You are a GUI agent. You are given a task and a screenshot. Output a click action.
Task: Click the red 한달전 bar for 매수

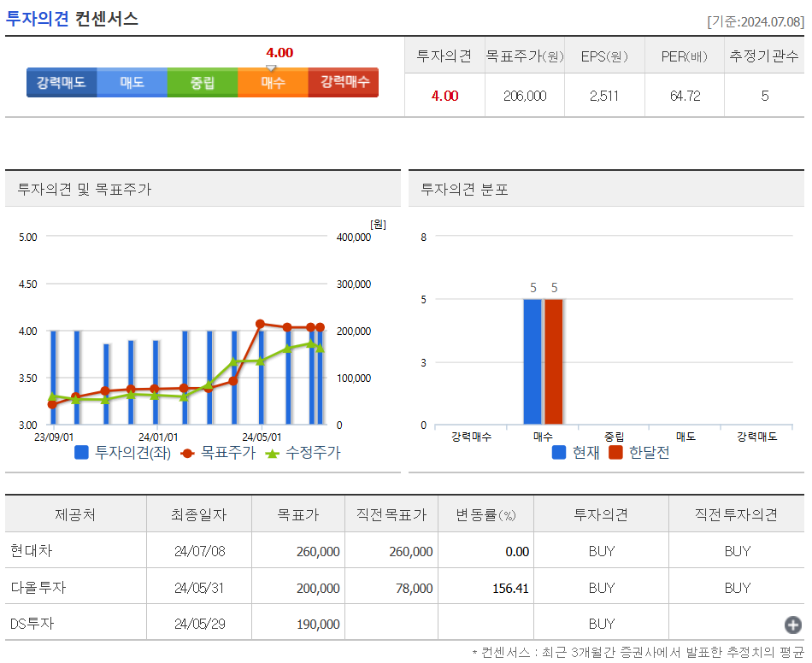(x=553, y=361)
